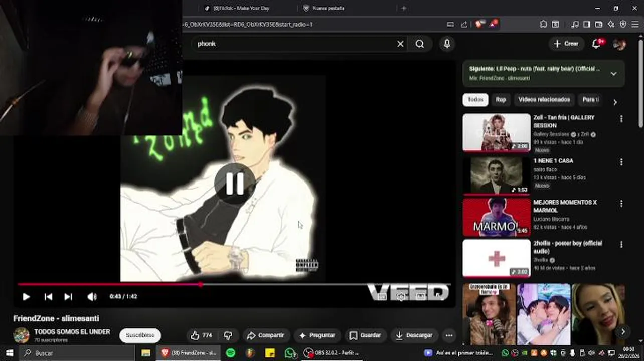Expand the Siguiente mix queue panel
This screenshot has height=361, width=644.
point(613,74)
